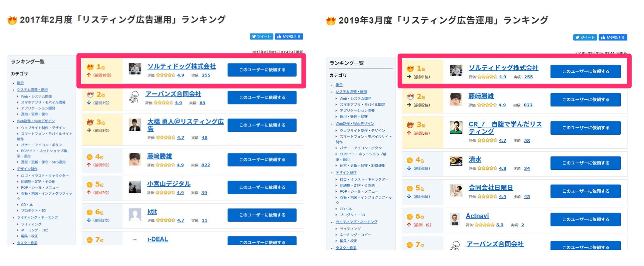Click 大橋 勇人 profile avatar in 2017 ranking
Image resolution: width=644 pixels, height=266 pixels.
135,125
